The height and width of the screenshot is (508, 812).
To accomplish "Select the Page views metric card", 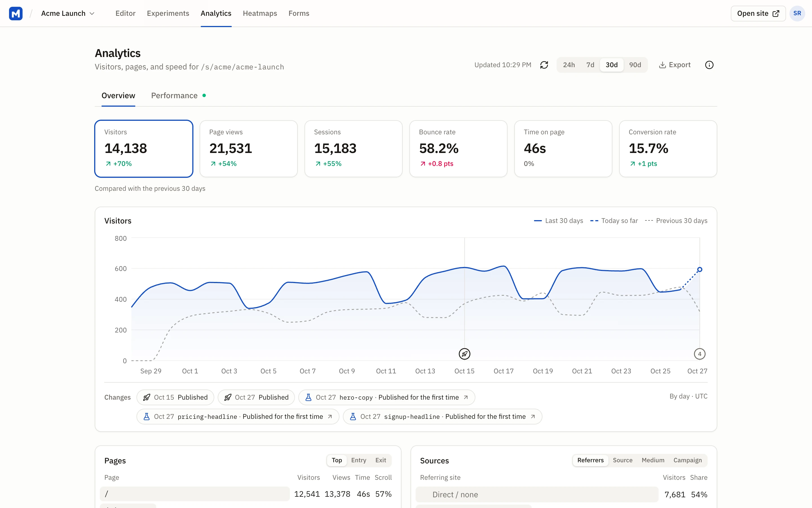I will click(249, 148).
